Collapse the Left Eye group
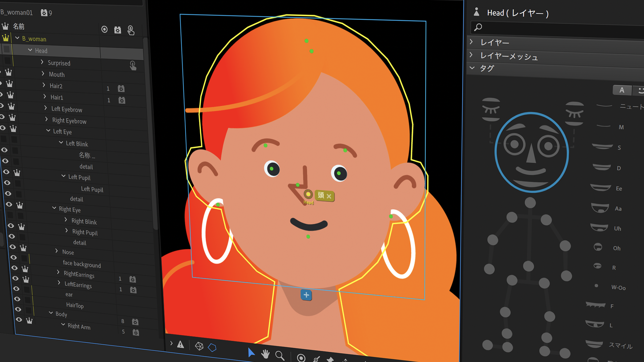 coord(48,131)
